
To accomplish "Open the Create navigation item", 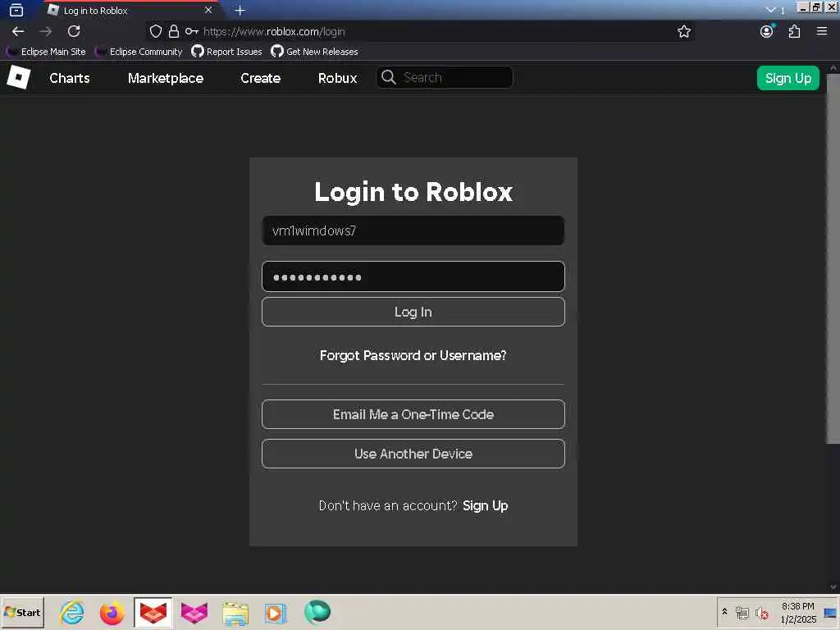I will [260, 78].
